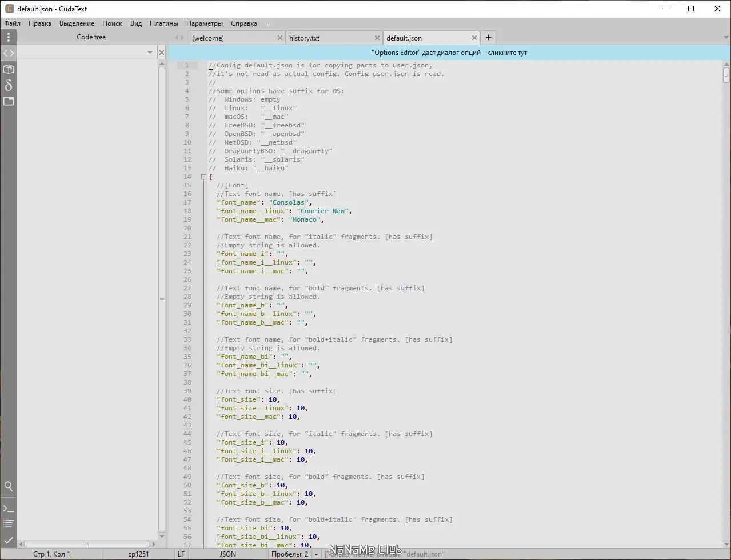
Task: Open the Справка menu
Action: pos(244,23)
